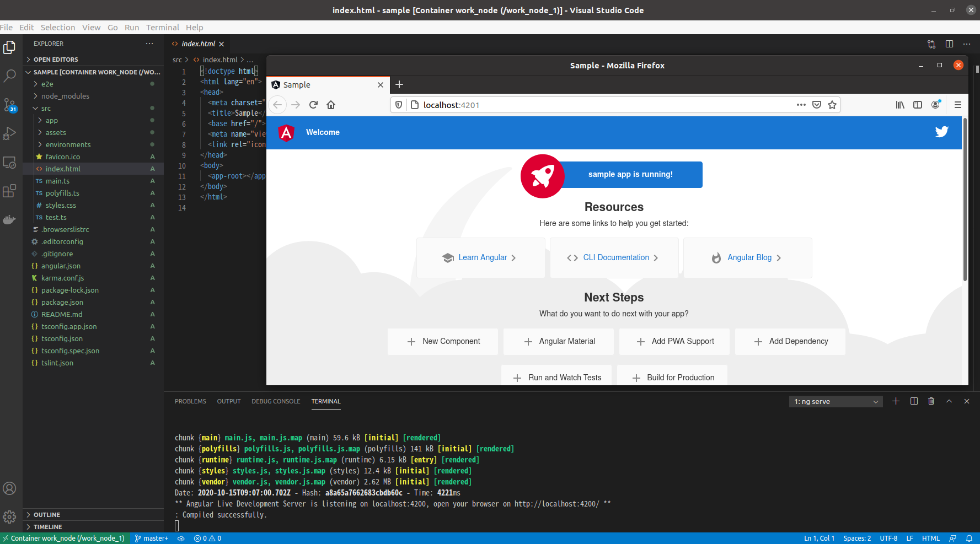980x544 pixels.
Task: Expand the app folder under src
Action: pos(52,120)
